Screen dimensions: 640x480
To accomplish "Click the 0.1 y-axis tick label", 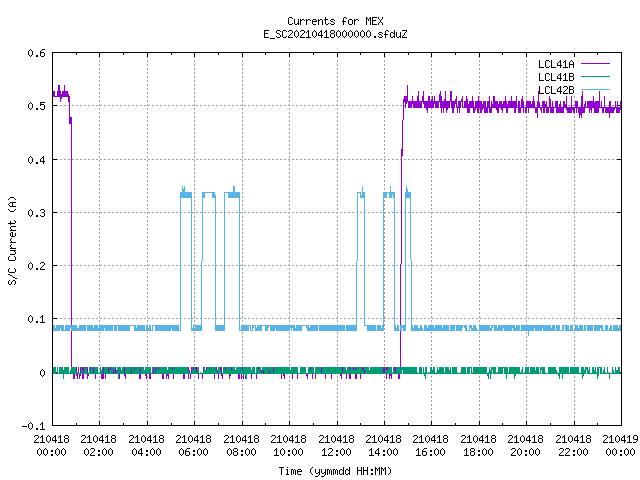I will pyautogui.click(x=36, y=319).
